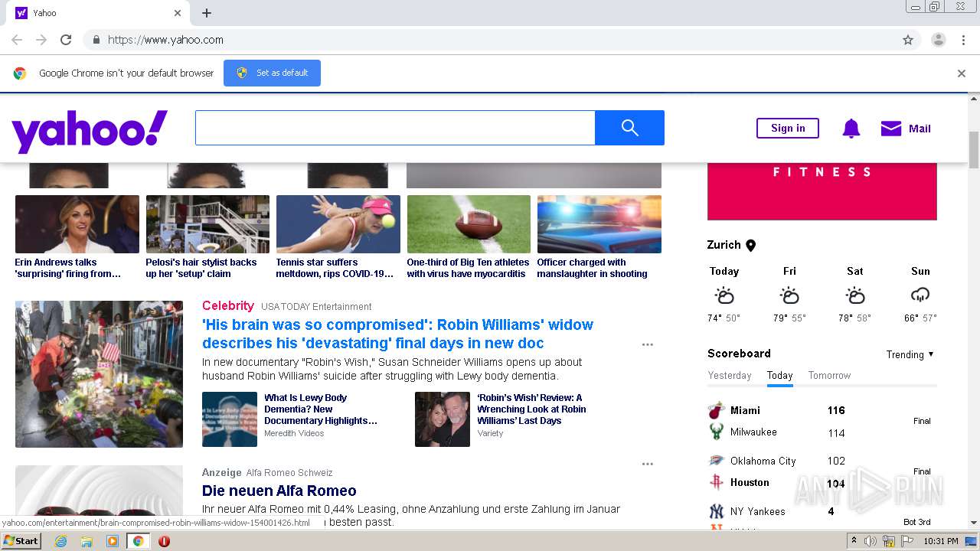Image resolution: width=980 pixels, height=551 pixels.
Task: Open options for the Alfa Romeo ad
Action: (x=648, y=464)
